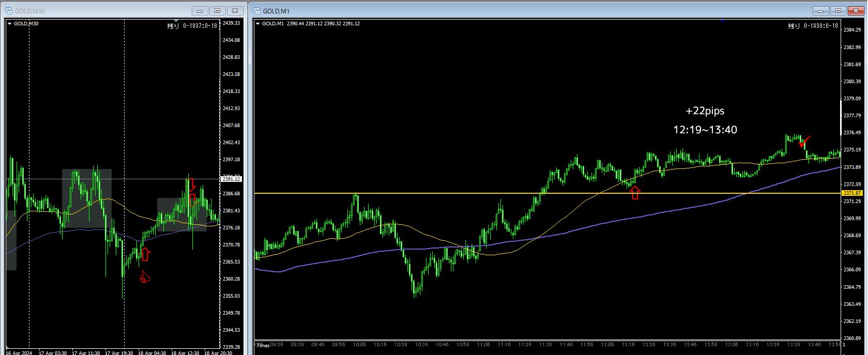Image resolution: width=868 pixels, height=355 pixels.
Task: Click the 2439.33 price on M30 scale
Action: point(231,23)
